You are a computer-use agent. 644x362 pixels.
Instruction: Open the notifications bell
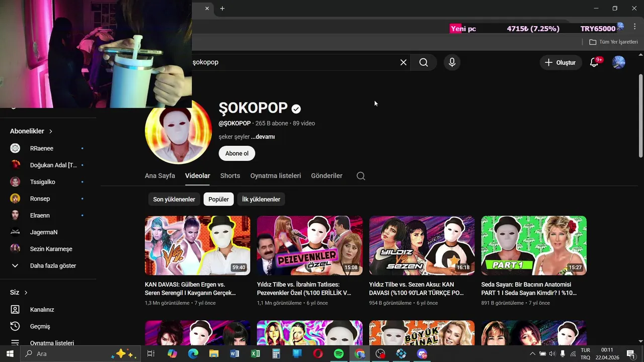594,62
